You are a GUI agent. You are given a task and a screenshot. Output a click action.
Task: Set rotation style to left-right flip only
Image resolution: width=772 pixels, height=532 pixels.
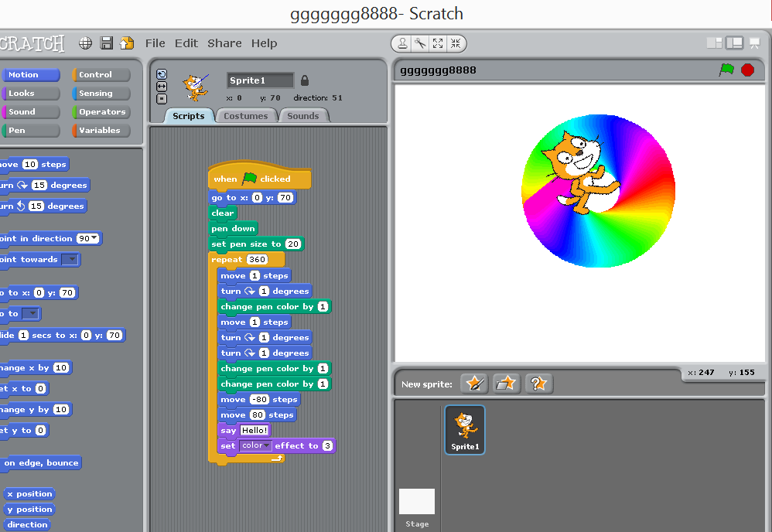point(162,87)
